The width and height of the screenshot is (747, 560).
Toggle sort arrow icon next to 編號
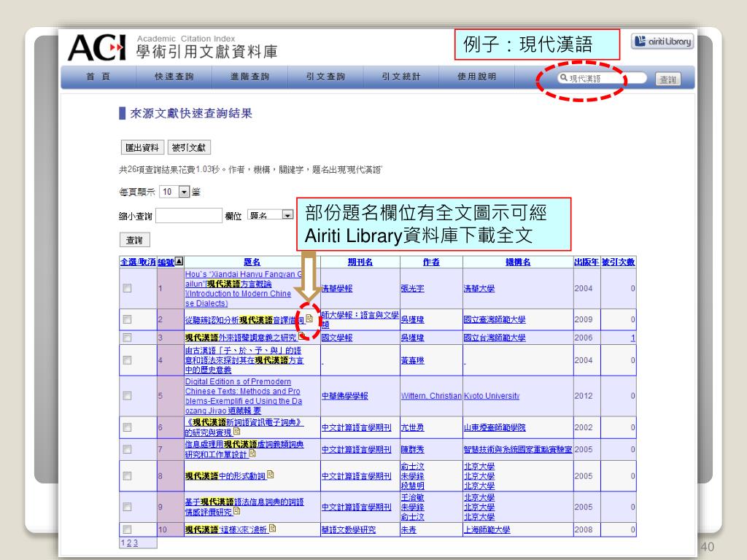[x=179, y=261]
